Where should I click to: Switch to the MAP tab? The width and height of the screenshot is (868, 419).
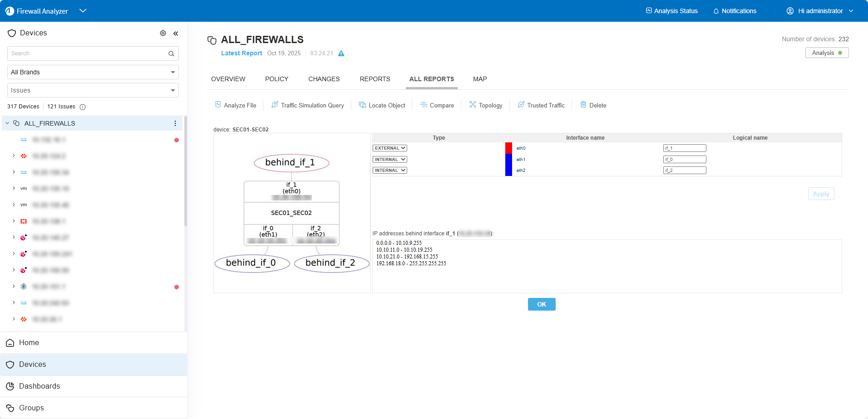pyautogui.click(x=479, y=79)
